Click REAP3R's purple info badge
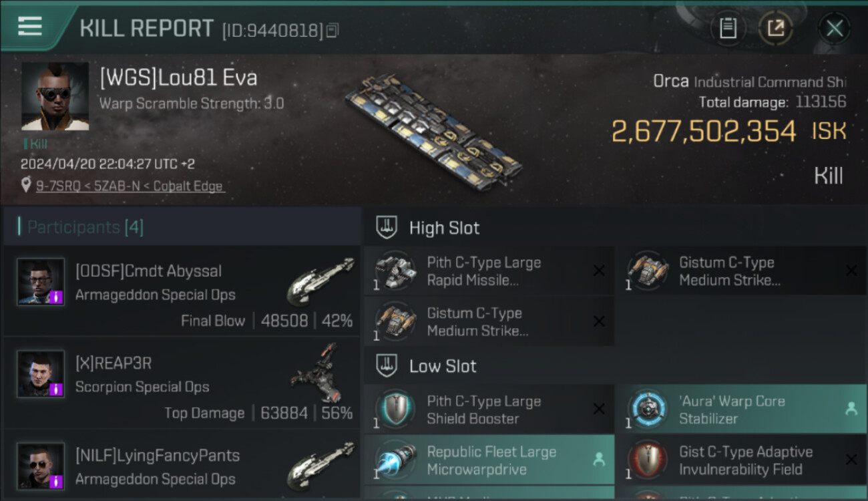The image size is (868, 501). tap(57, 389)
